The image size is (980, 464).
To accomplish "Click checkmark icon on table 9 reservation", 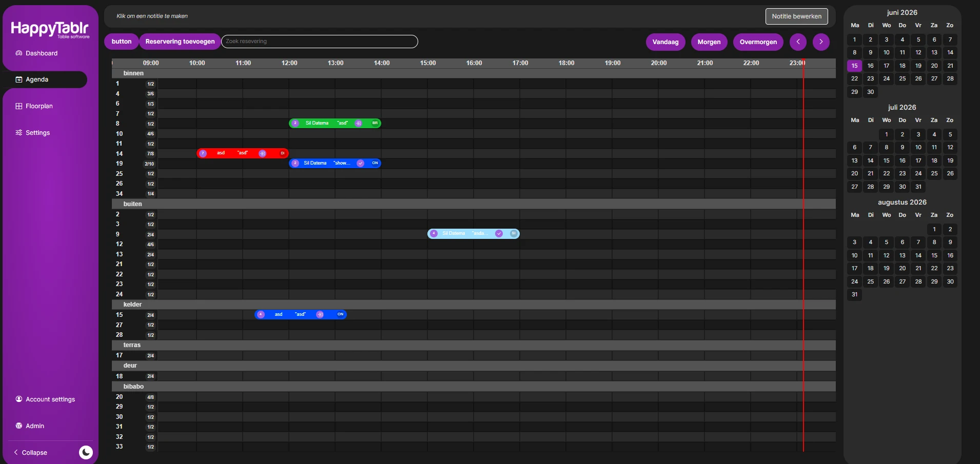I will [x=499, y=234].
